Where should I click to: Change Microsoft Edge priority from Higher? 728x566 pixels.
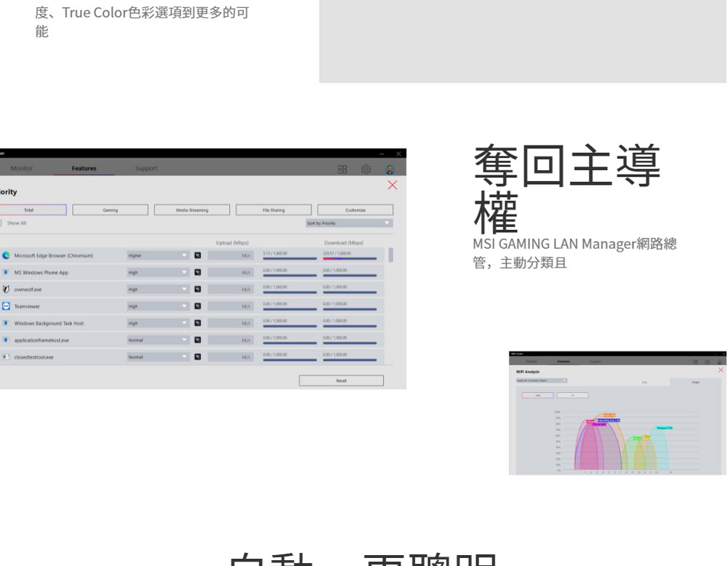[x=158, y=255]
